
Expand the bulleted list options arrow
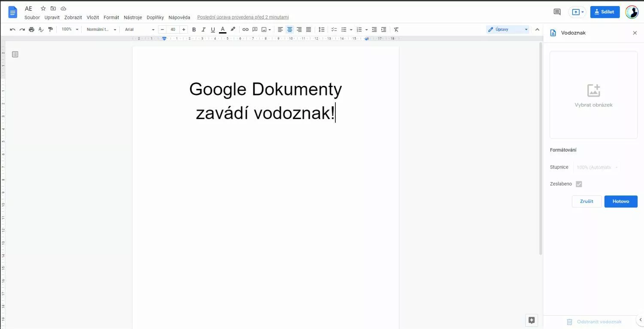click(x=351, y=30)
